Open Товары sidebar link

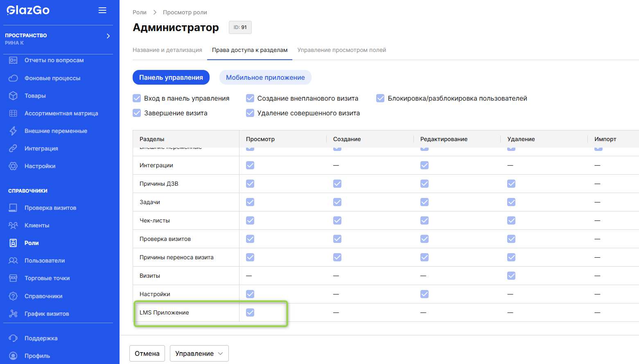(x=35, y=96)
